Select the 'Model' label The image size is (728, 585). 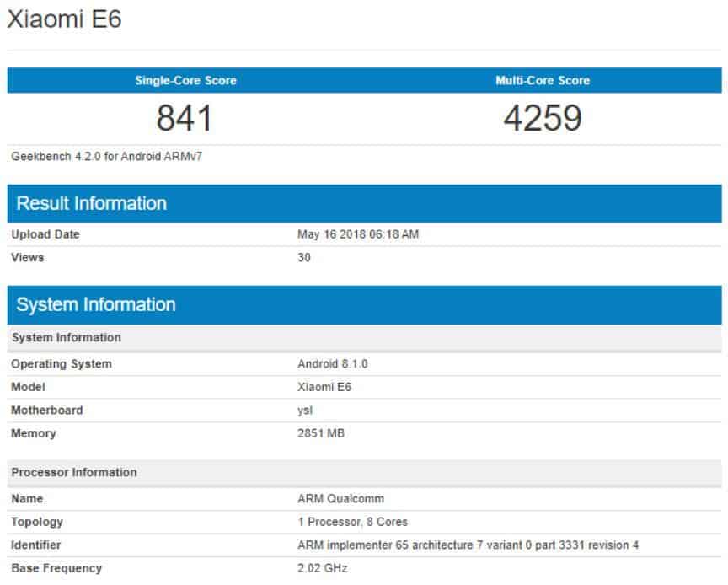coord(29,387)
